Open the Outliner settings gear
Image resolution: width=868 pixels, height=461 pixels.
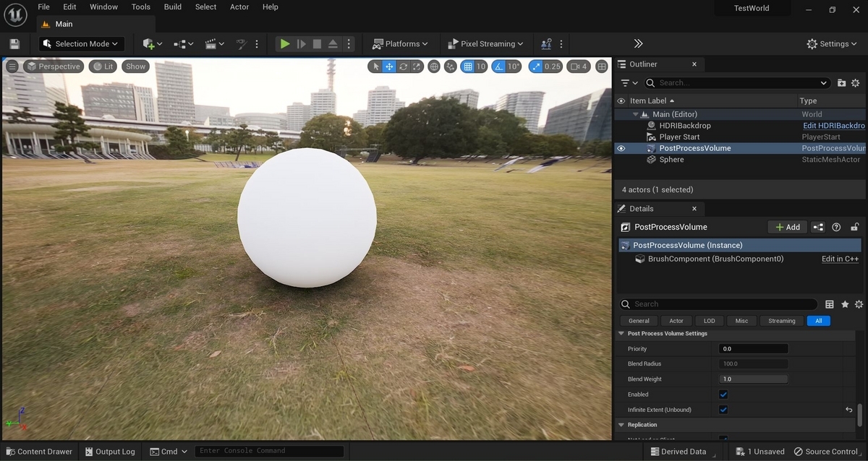tap(856, 83)
